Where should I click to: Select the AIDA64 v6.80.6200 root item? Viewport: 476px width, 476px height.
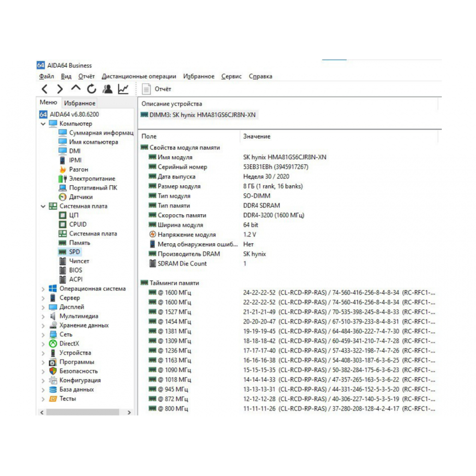[69, 114]
